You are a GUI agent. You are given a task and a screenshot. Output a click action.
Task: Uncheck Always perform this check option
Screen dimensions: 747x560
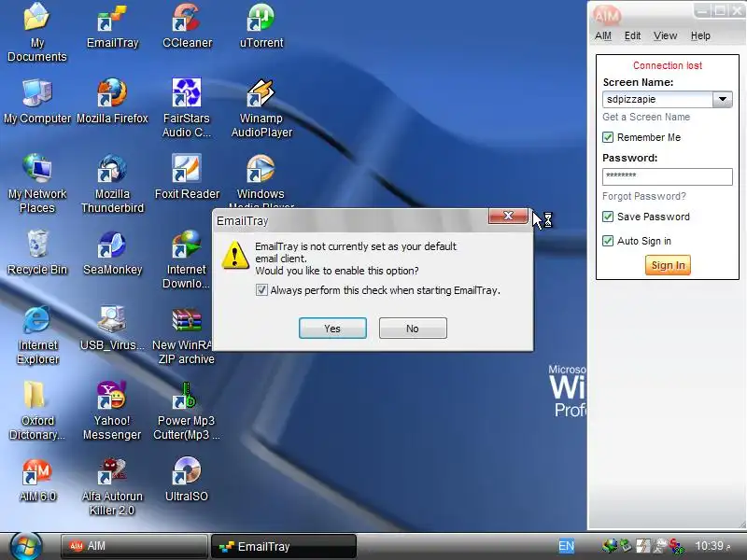point(261,290)
